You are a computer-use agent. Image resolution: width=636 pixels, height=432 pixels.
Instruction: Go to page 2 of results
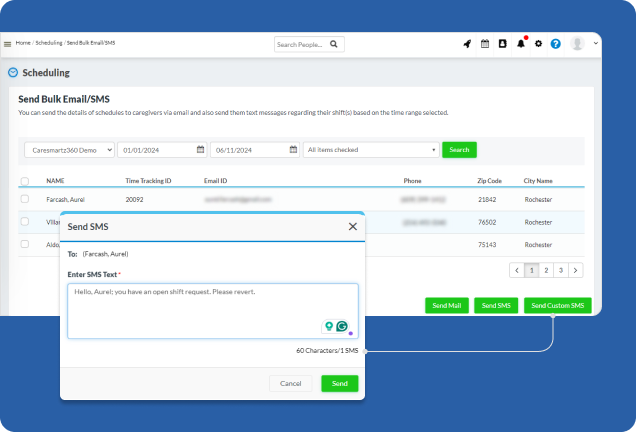pos(546,270)
